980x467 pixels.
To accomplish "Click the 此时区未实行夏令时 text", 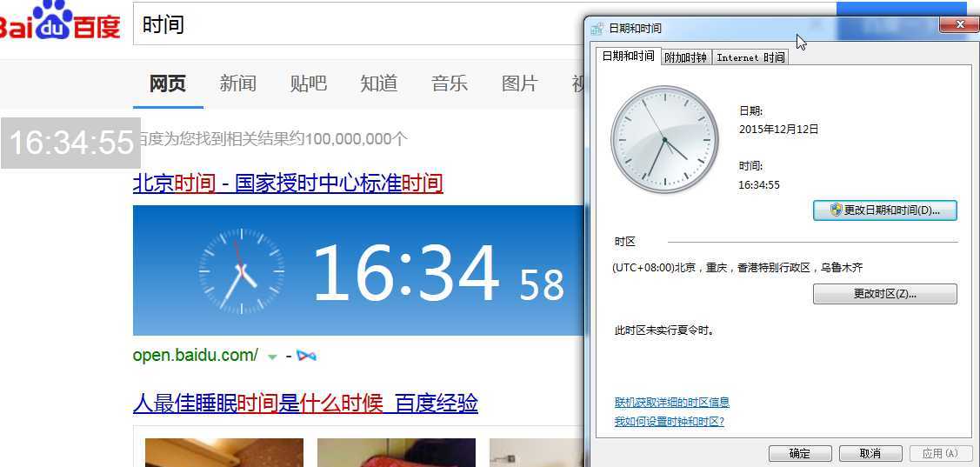I will (664, 330).
